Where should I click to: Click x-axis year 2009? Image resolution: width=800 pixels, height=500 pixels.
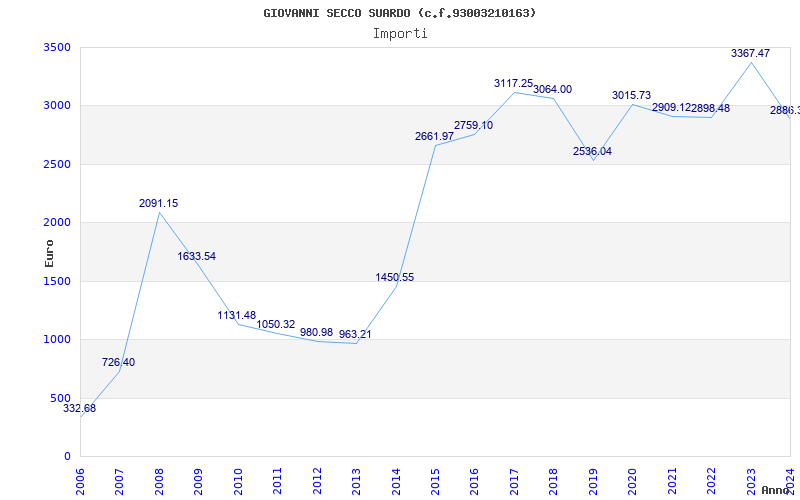(198, 482)
